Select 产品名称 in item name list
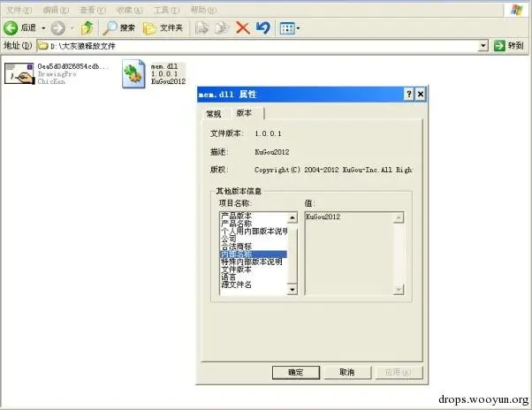Viewport: 532px width, 410px height. click(236, 224)
